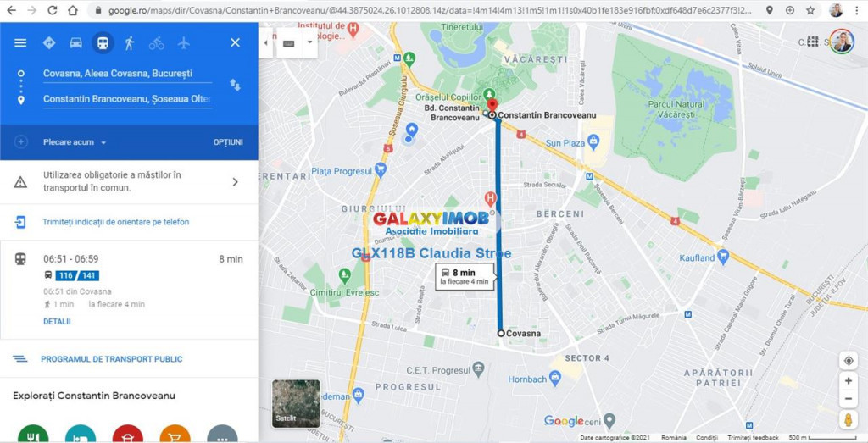Select the walking travel mode
The width and height of the screenshot is (868, 443).
(130, 42)
